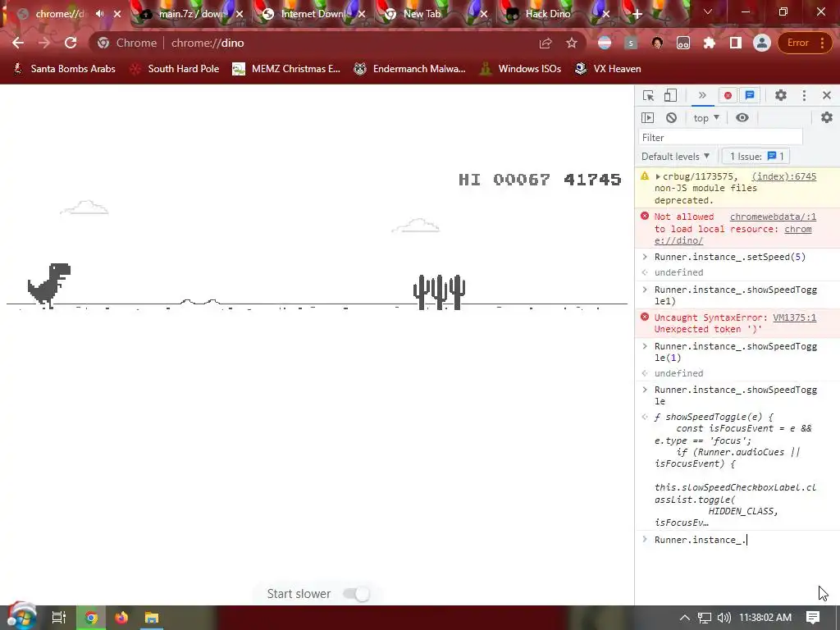
Task: Click the Runner.instance_.setSpeed(5) console entry
Action: [x=729, y=257]
